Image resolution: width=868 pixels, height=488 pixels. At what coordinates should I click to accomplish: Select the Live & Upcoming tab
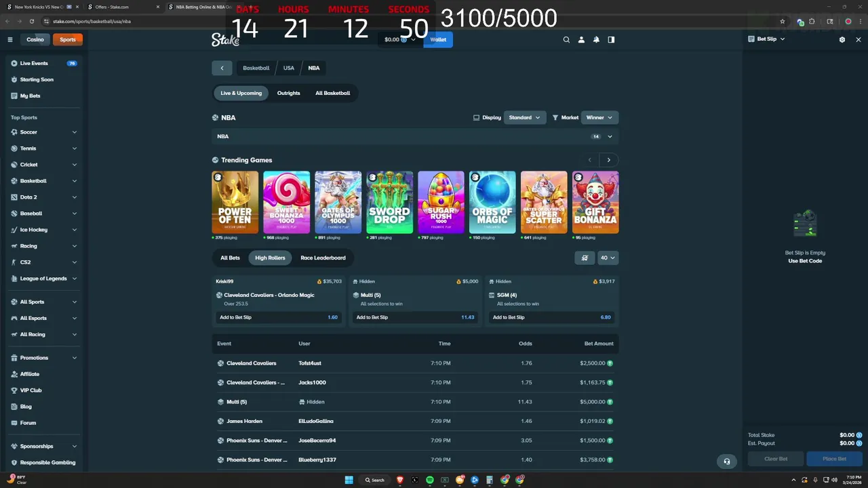point(241,93)
